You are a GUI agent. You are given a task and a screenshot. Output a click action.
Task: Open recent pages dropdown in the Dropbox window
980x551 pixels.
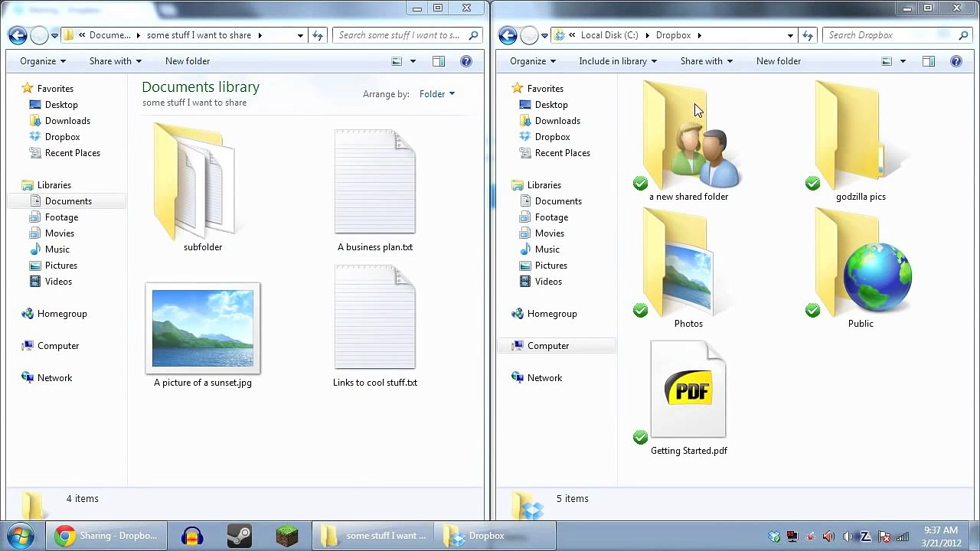click(x=544, y=35)
